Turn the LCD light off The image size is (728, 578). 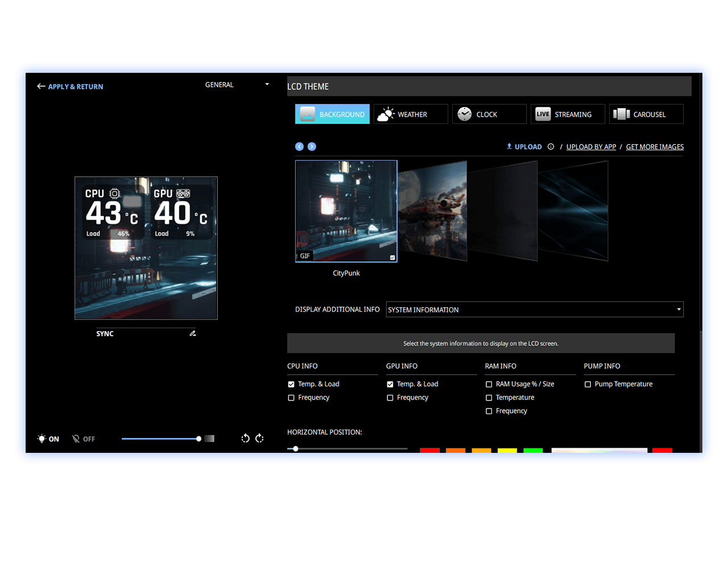coord(84,439)
